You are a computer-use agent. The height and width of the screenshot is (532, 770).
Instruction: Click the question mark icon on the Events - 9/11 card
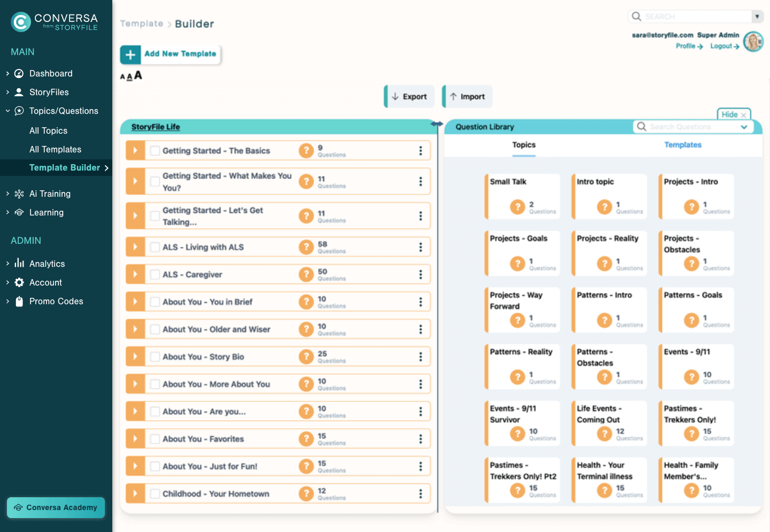coord(691,377)
